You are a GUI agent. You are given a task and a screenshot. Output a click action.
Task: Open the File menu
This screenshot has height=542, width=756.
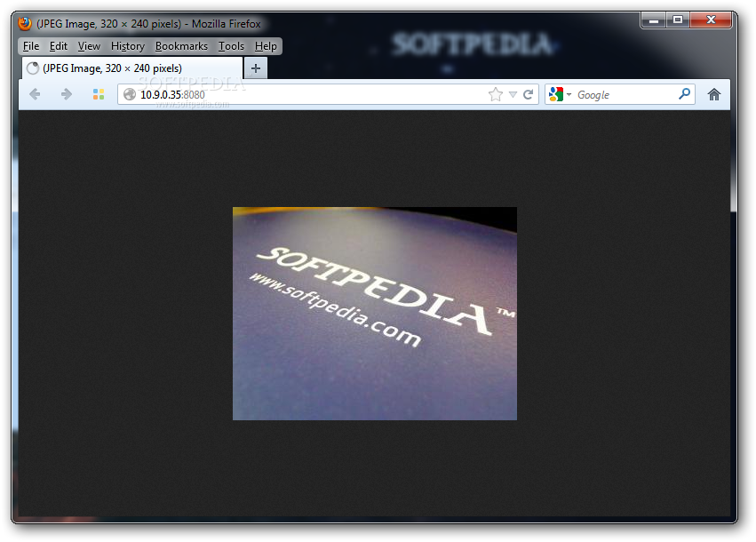tap(31, 46)
